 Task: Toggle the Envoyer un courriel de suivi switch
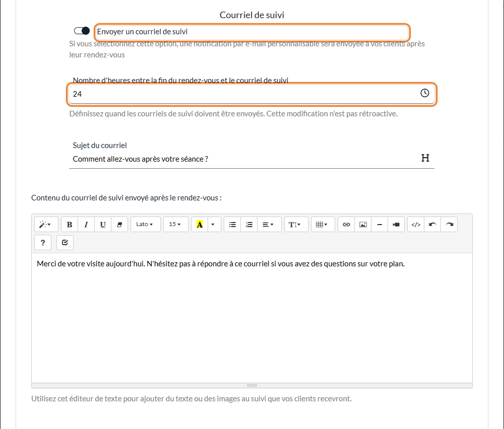pyautogui.click(x=82, y=31)
